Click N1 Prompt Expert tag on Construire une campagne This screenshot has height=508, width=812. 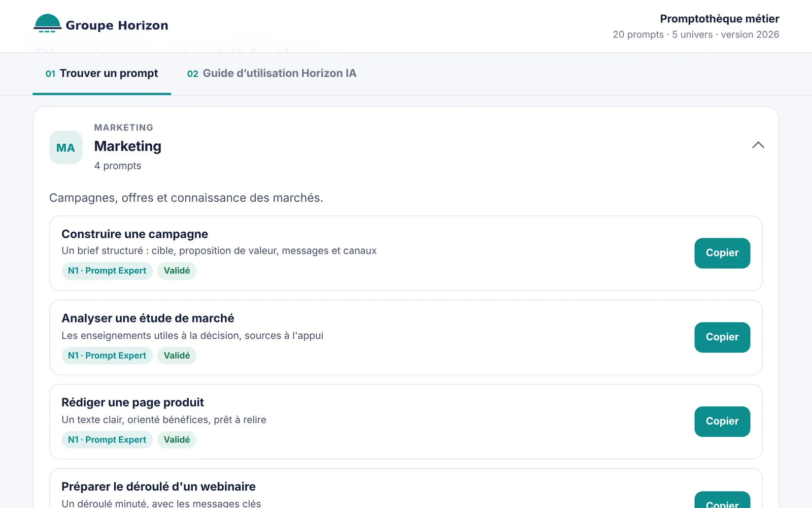107,271
